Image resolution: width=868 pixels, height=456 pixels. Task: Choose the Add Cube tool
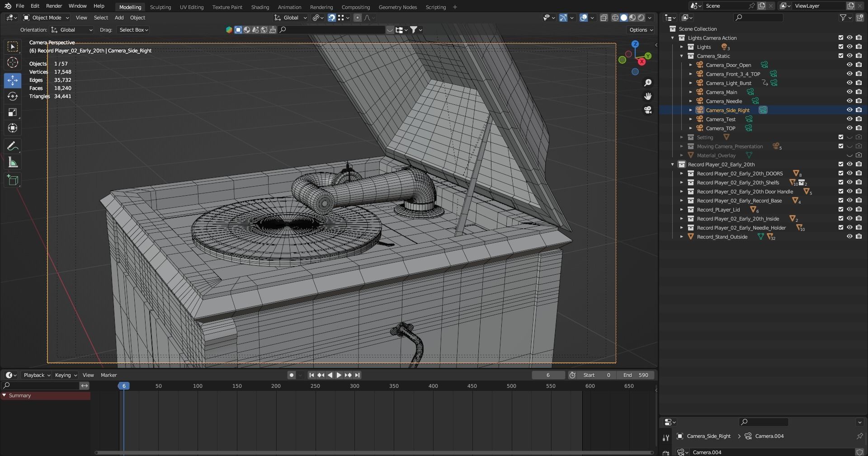click(x=13, y=180)
